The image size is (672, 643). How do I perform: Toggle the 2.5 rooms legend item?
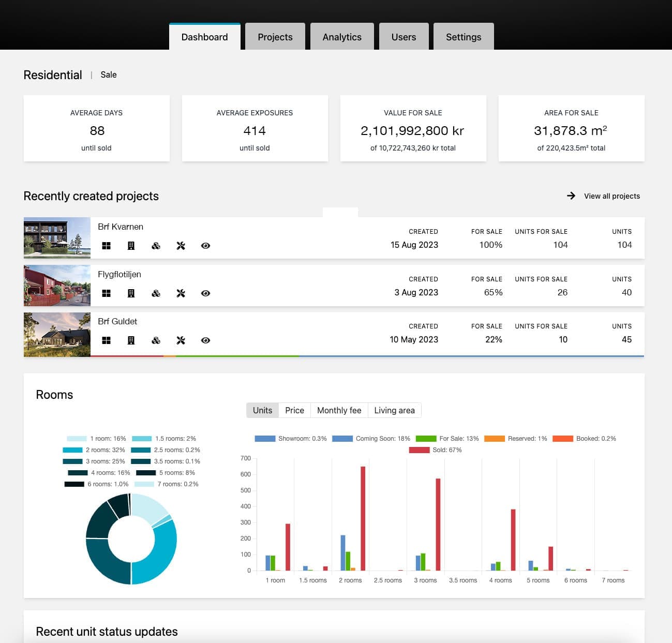click(166, 450)
